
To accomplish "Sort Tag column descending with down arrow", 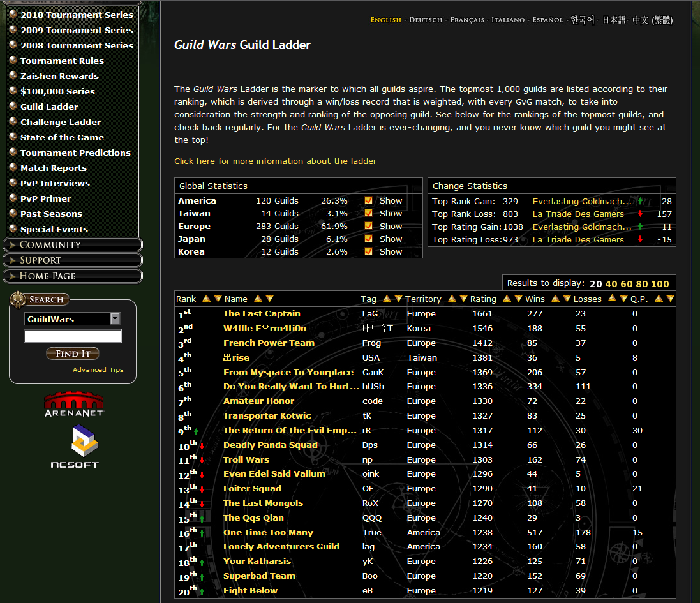I will (398, 299).
